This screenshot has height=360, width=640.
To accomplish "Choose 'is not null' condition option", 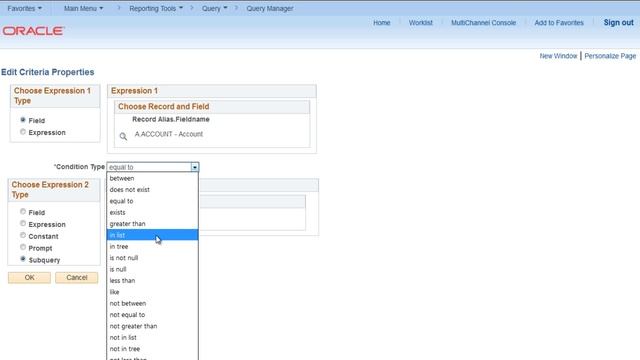I will point(153,258).
